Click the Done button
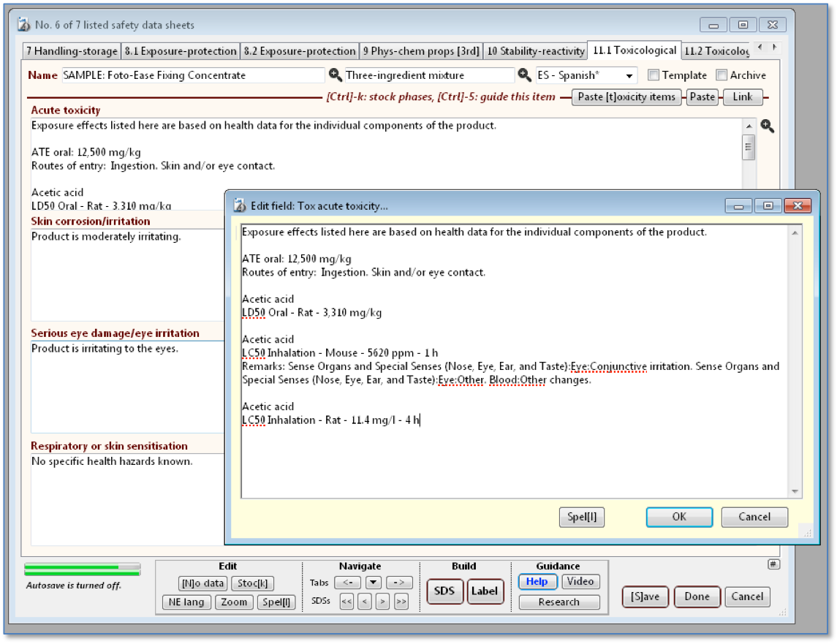Image resolution: width=837 pixels, height=644 pixels. (697, 597)
